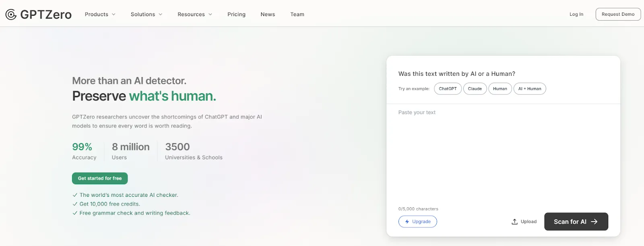The image size is (644, 246).
Task: Click the 0/5,000 characters counter
Action: click(418, 209)
